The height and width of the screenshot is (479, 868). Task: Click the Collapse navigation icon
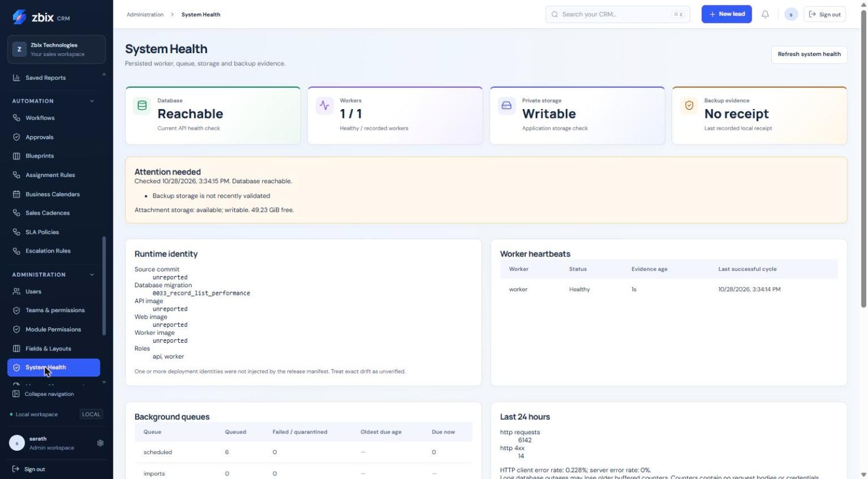point(16,394)
